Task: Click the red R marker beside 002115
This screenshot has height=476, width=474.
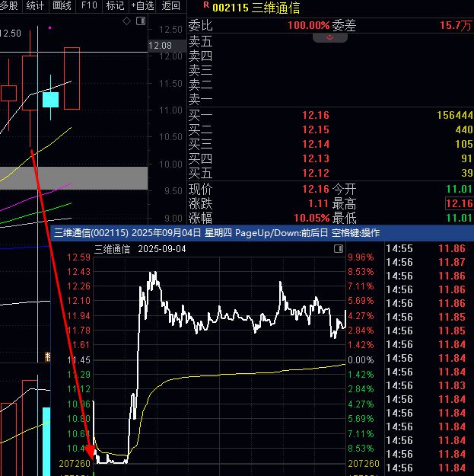Action: click(x=206, y=5)
